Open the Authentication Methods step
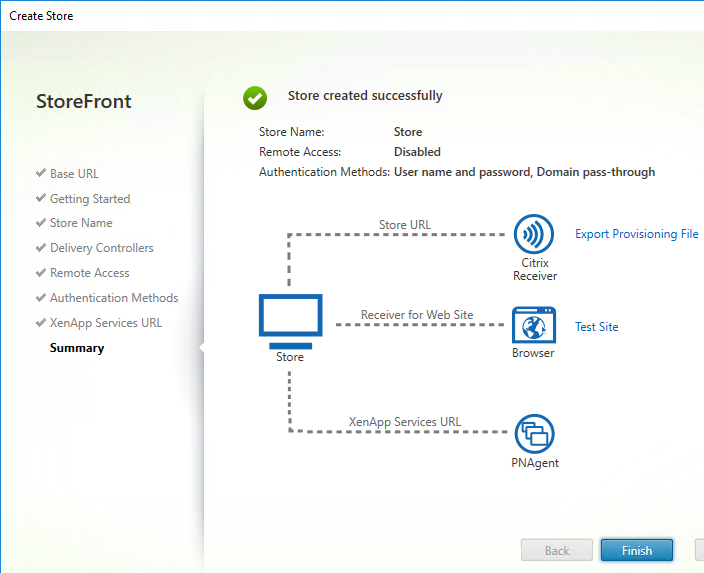This screenshot has height=573, width=704. pos(114,298)
